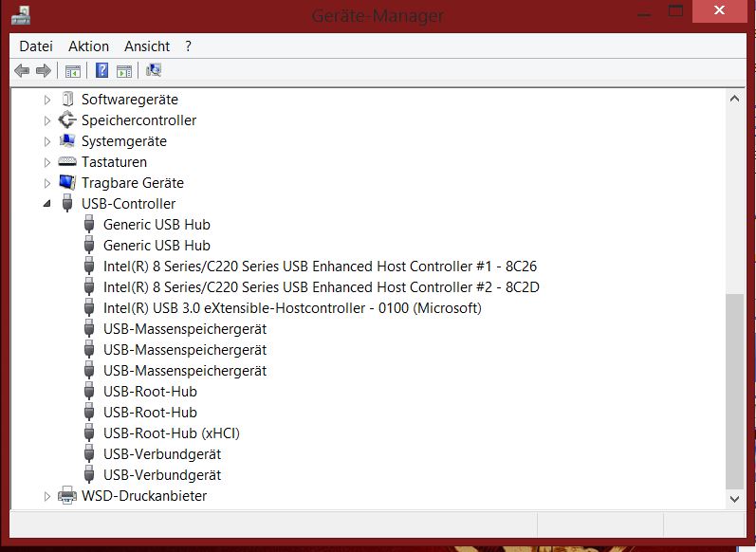Maximize the Geräte-Manager window

click(x=676, y=10)
